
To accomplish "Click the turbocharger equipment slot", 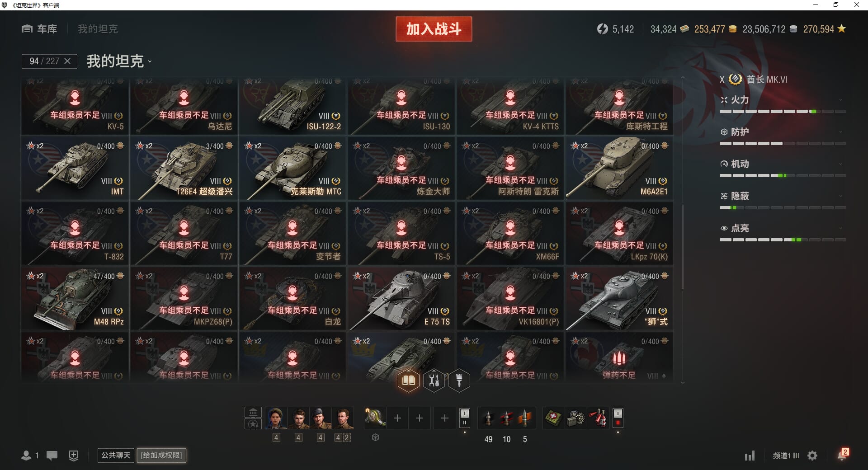I will pos(375,418).
